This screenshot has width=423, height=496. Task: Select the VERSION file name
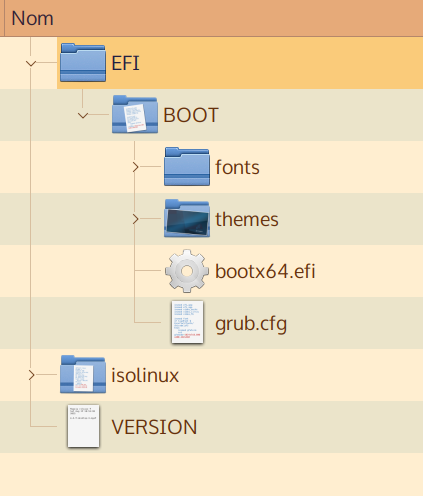click(154, 427)
